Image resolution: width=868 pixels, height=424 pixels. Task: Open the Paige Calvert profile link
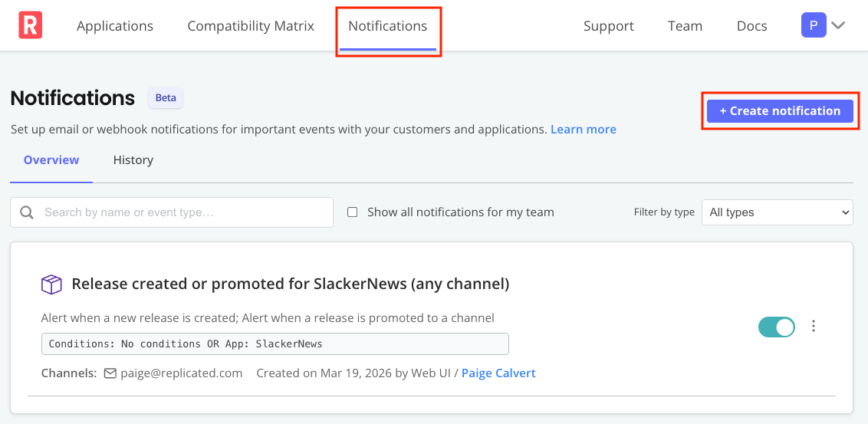498,373
